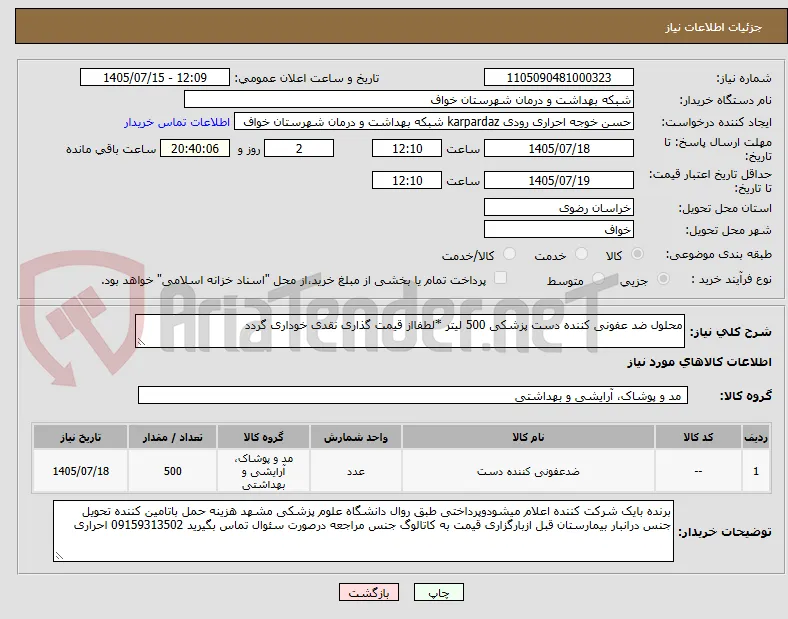Image resolution: width=788 pixels, height=619 pixels.
Task: Click the نام کالا column header
Action: click(x=528, y=437)
